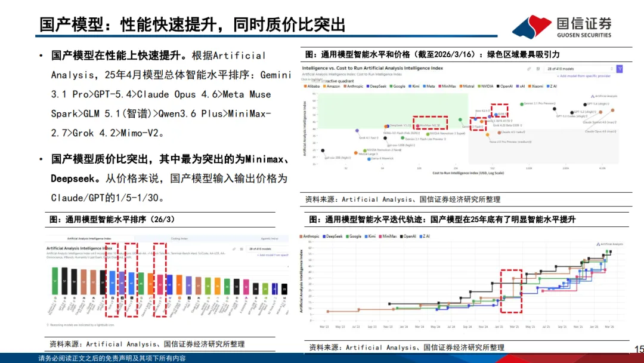Click the copy-link icon in the scatter chart header

click(529, 69)
